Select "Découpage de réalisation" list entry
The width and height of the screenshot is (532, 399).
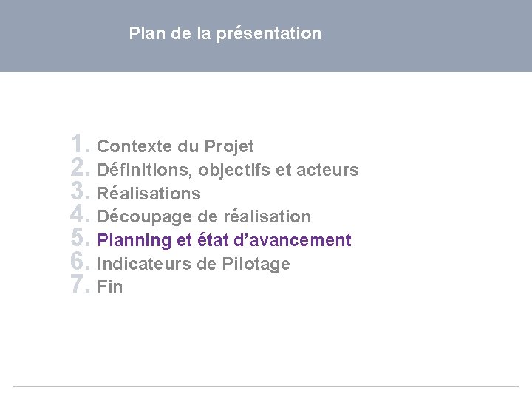point(204,216)
